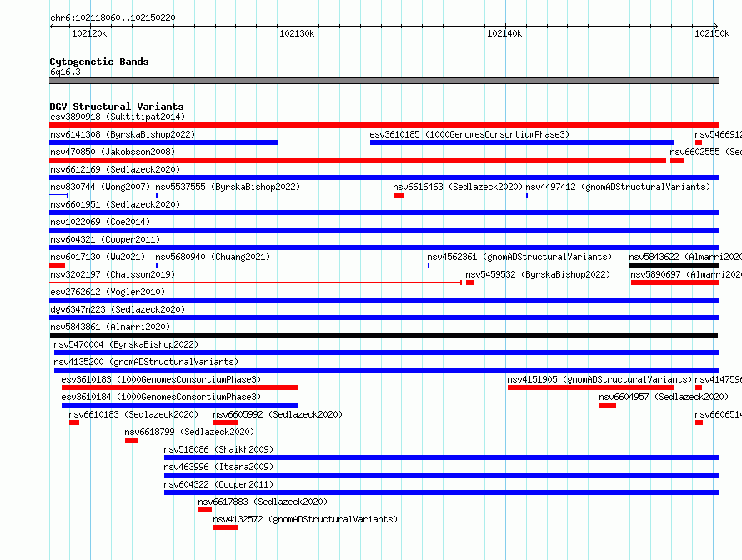Click nsv518086 (Shaikh2009) label
Viewport: 742px width, 560px height.
click(x=218, y=449)
